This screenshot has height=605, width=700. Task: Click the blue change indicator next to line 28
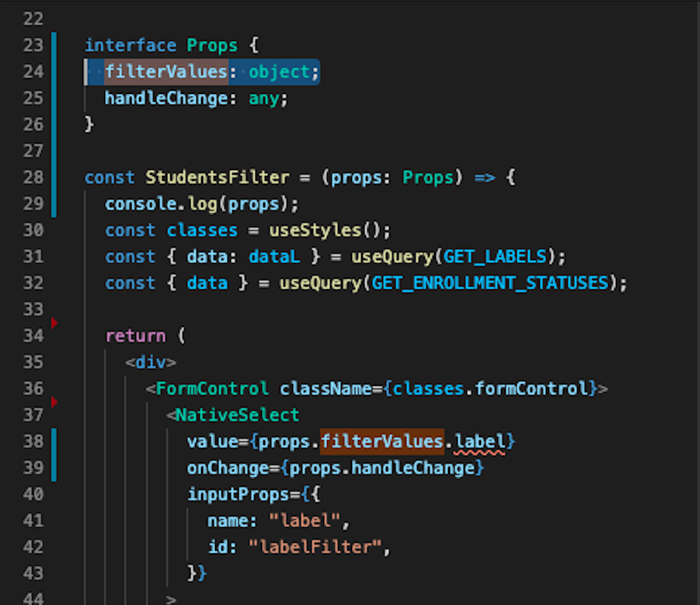pos(54,177)
